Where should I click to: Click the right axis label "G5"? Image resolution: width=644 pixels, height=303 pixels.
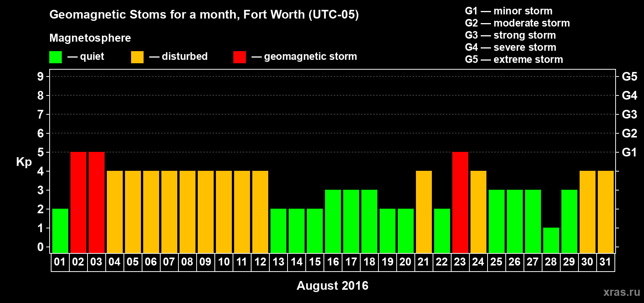pos(629,77)
